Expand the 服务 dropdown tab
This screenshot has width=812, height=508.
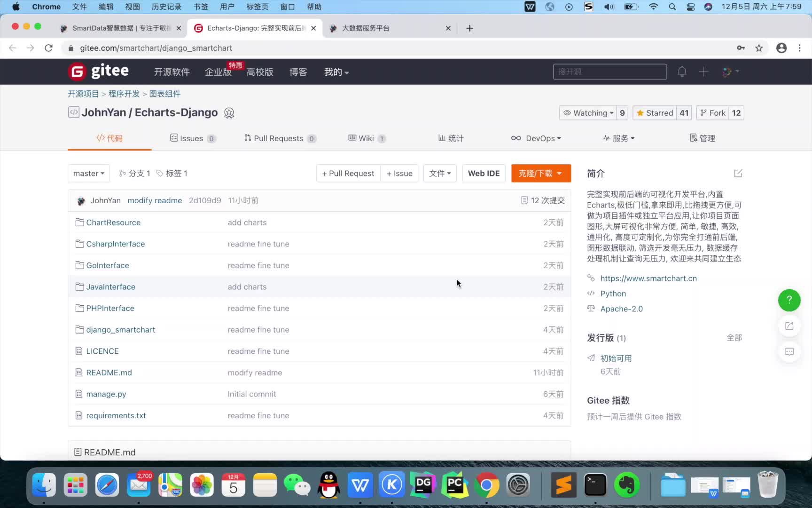618,138
